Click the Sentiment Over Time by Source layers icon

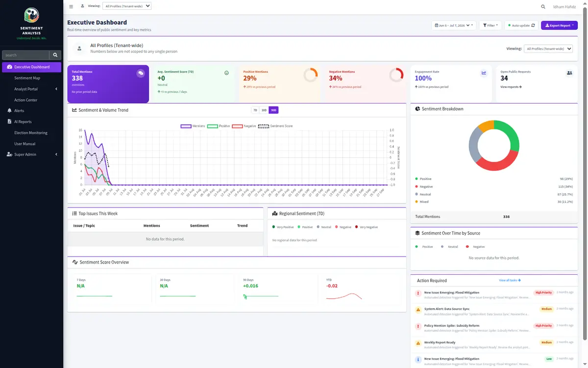tap(417, 233)
